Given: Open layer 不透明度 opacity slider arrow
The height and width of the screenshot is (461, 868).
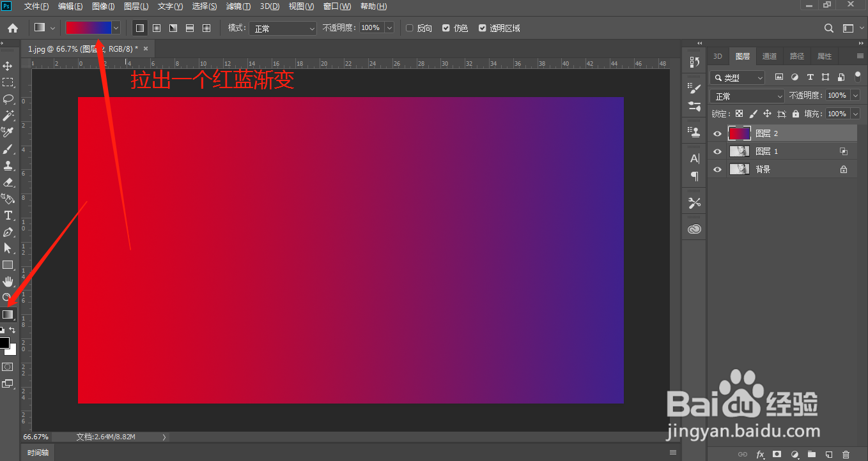Looking at the screenshot, I should [x=855, y=95].
